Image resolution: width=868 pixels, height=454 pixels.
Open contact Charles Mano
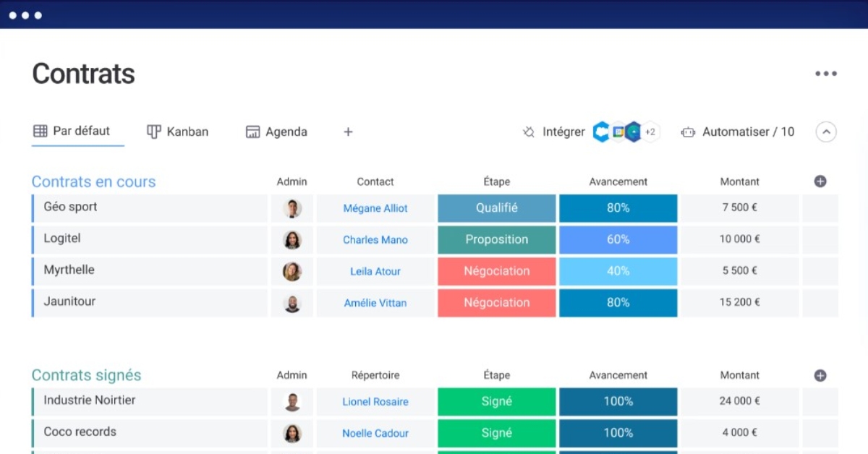point(375,240)
